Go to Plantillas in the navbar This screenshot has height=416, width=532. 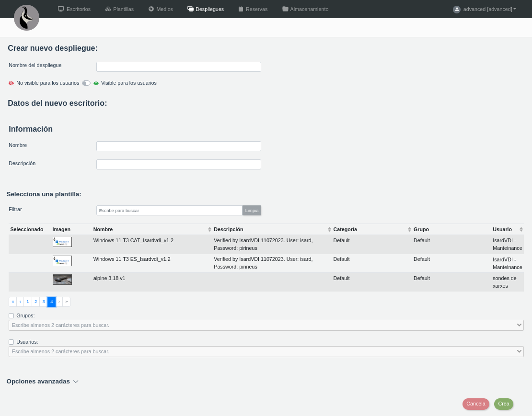119,9
